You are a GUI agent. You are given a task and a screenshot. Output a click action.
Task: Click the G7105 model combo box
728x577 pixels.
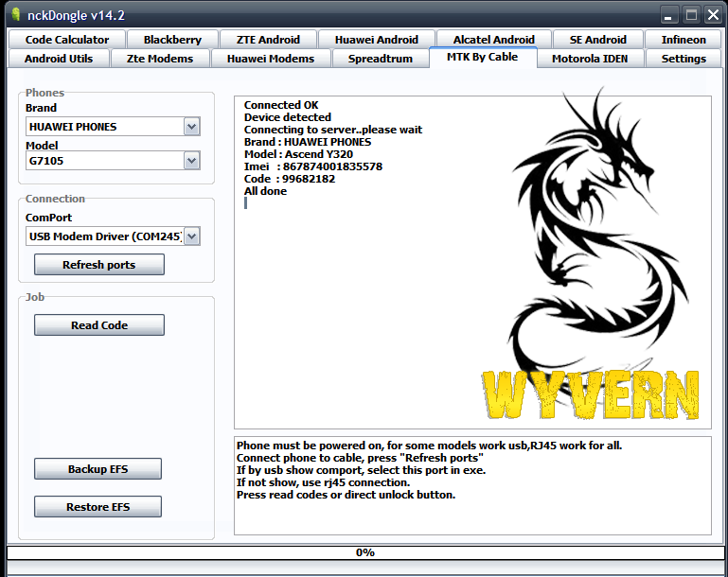(x=113, y=161)
